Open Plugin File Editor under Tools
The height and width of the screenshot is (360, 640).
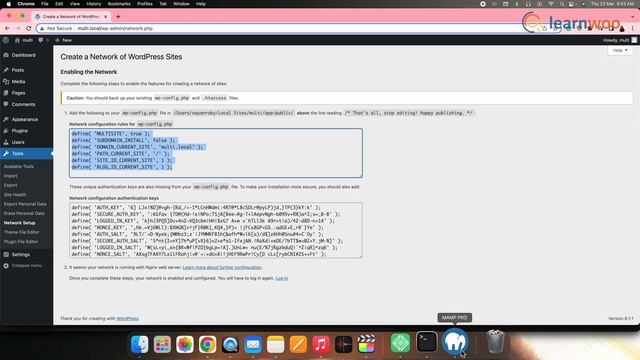pyautogui.click(x=21, y=242)
